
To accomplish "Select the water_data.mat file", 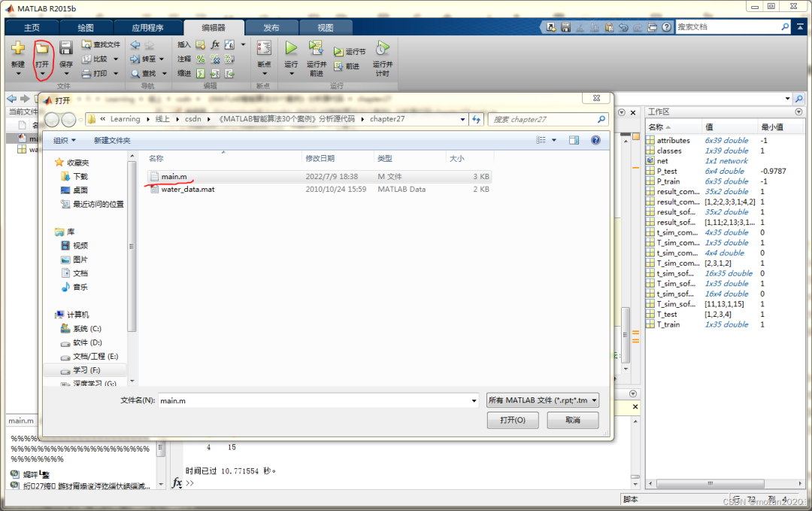I will tap(319, 189).
